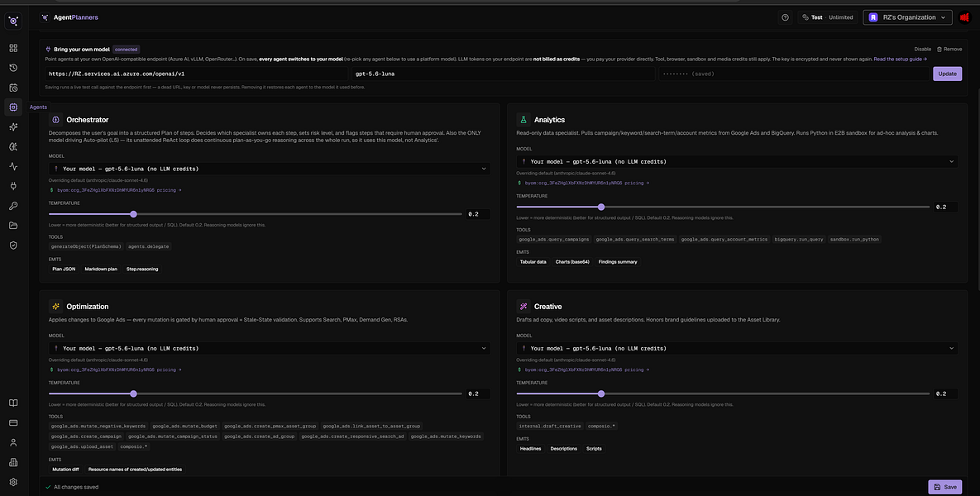Screen dimensions: 980x496
Task: Click the Save button at bottom
Action: [945, 487]
